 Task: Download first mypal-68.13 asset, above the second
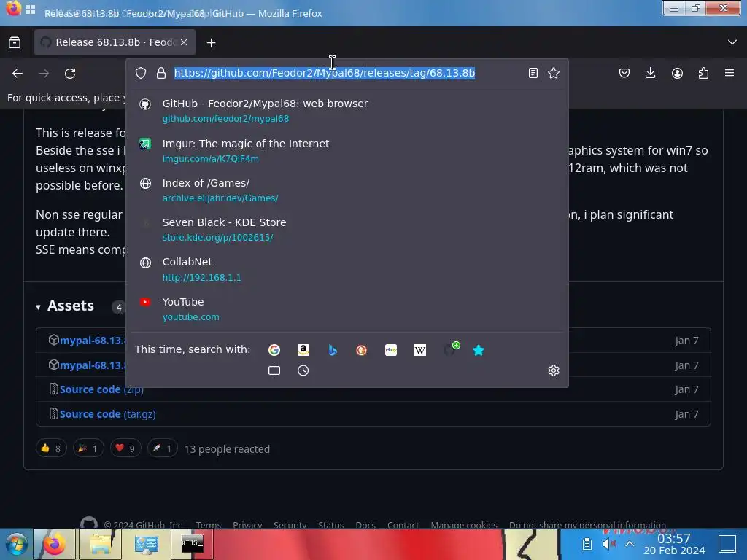93,341
